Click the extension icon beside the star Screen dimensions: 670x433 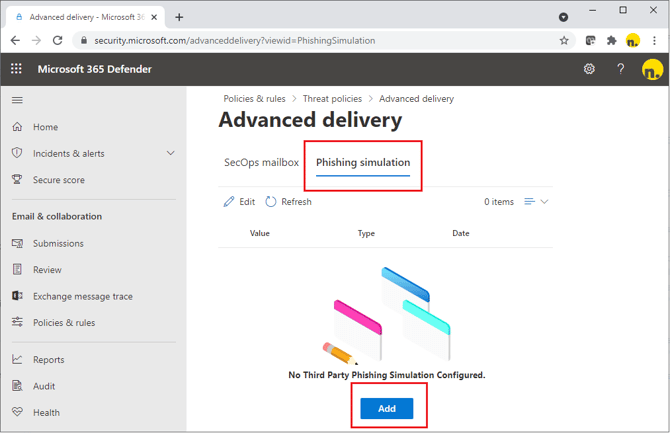(591, 41)
